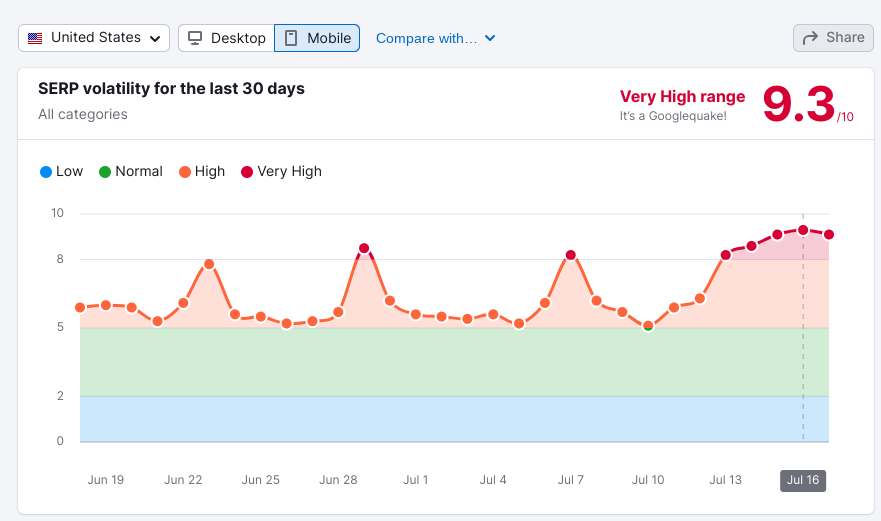Select the Jul 7 peak data point
Screen dimensions: 881x521
pyautogui.click(x=570, y=255)
